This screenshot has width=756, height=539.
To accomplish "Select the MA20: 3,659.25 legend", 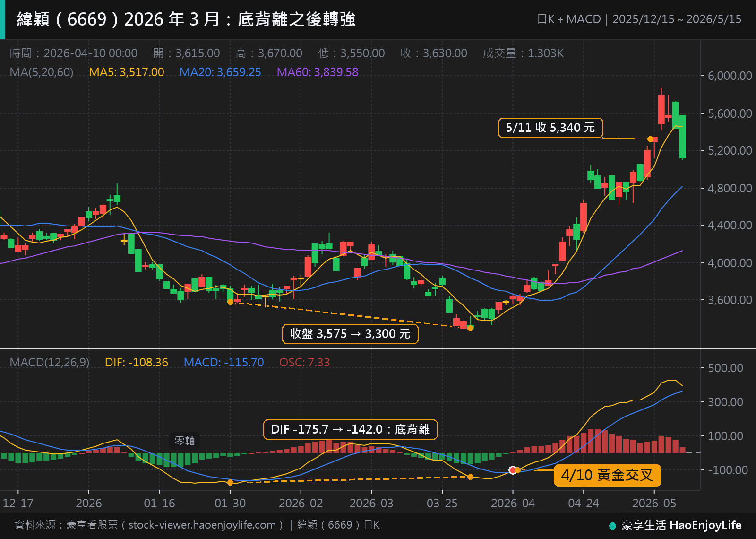I will pyautogui.click(x=220, y=72).
